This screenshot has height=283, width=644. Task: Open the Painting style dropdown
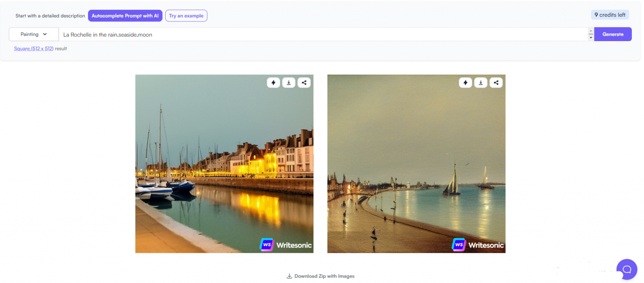[x=33, y=34]
